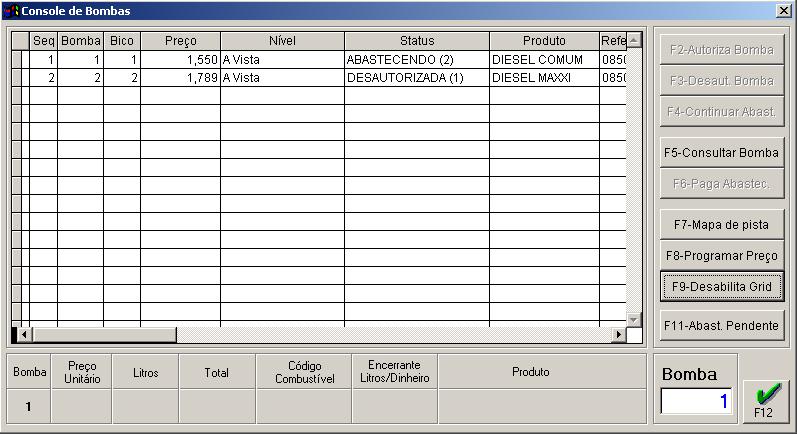Image resolution: width=797 pixels, height=434 pixels.
Task: Click F2-Autoriza Bomba button
Action: [722, 49]
